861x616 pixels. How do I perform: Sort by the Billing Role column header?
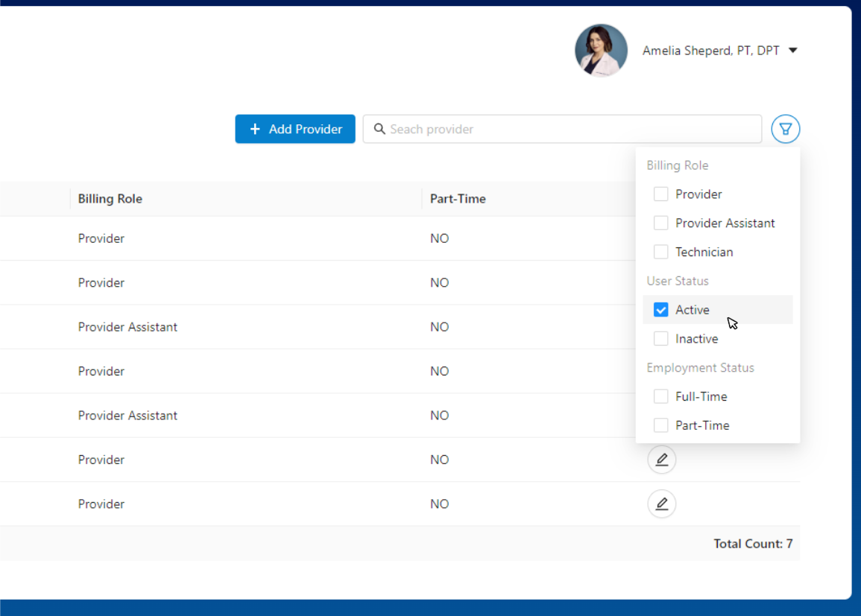click(x=110, y=199)
